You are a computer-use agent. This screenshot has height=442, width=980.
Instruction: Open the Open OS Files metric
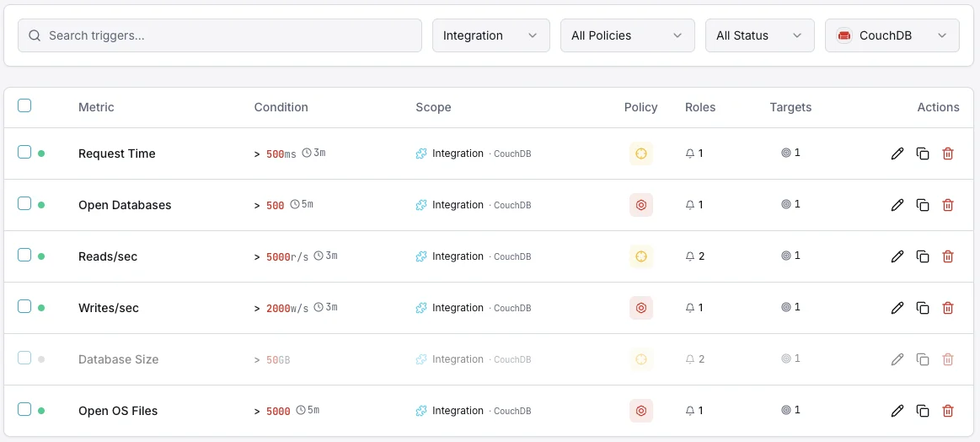point(118,411)
